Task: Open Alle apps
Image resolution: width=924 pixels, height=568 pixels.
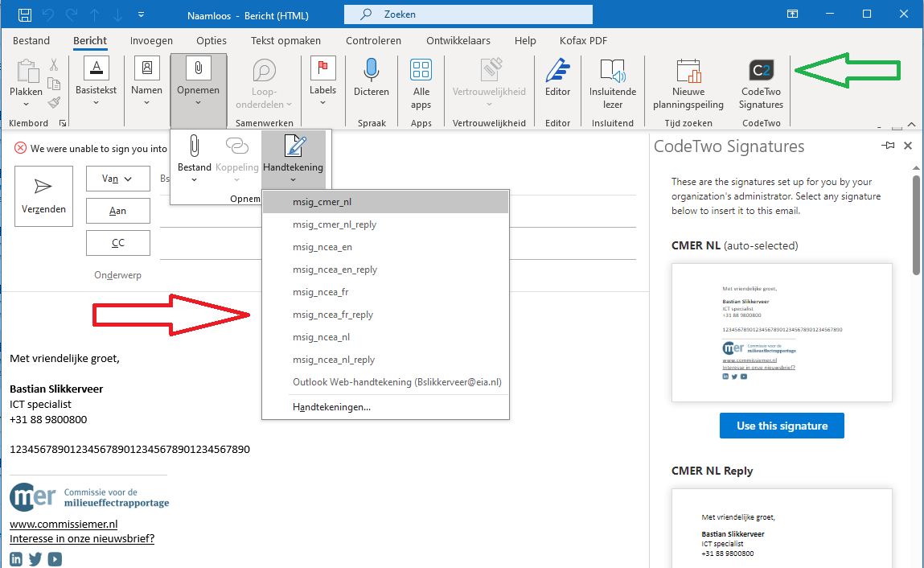Action: click(421, 84)
